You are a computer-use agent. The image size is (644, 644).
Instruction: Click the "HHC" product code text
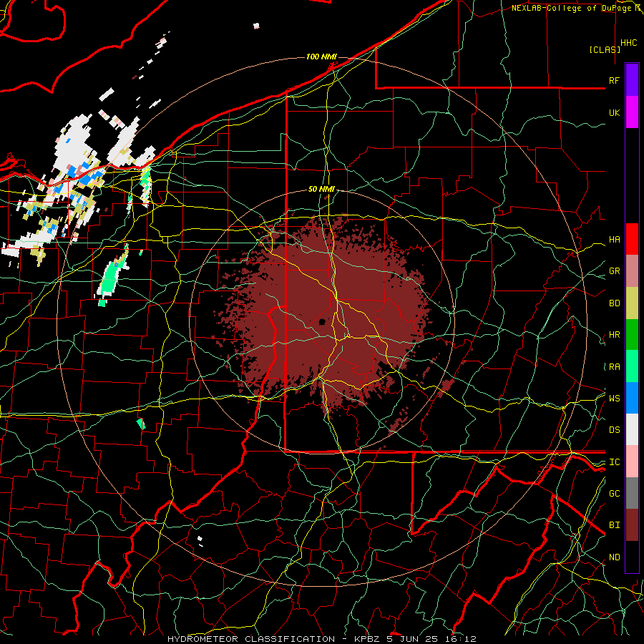pyautogui.click(x=628, y=43)
